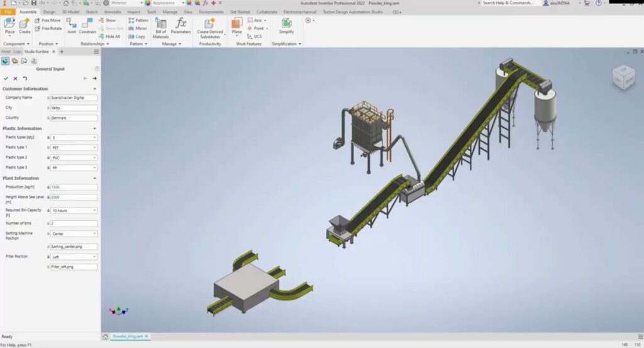
Task: Click Create Derived Substitutes
Action: (210, 28)
